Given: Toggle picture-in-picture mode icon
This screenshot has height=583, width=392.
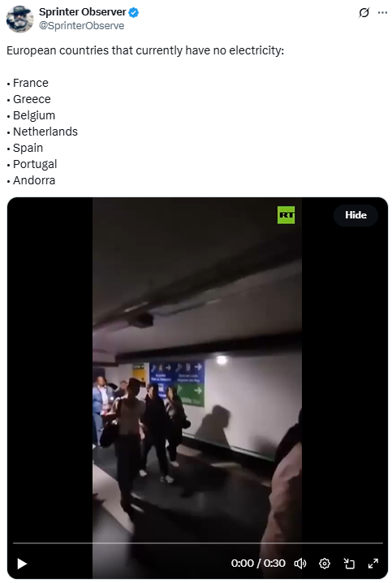Looking at the screenshot, I should click(x=349, y=564).
